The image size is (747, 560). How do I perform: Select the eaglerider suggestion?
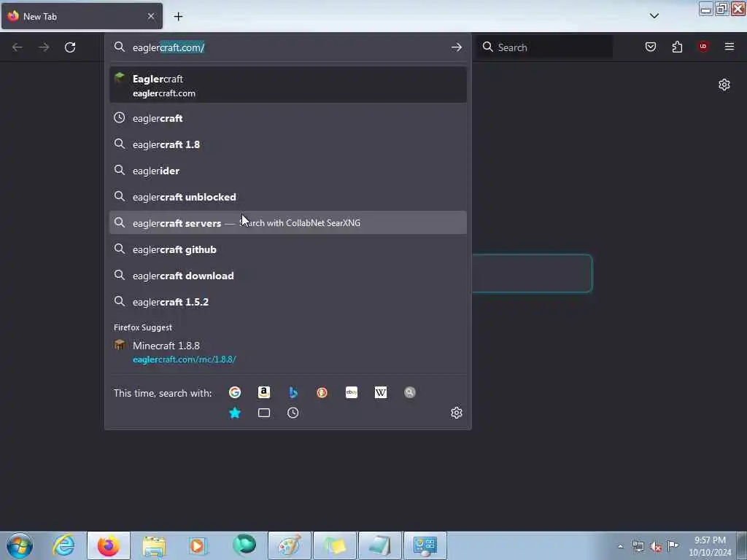pyautogui.click(x=287, y=171)
